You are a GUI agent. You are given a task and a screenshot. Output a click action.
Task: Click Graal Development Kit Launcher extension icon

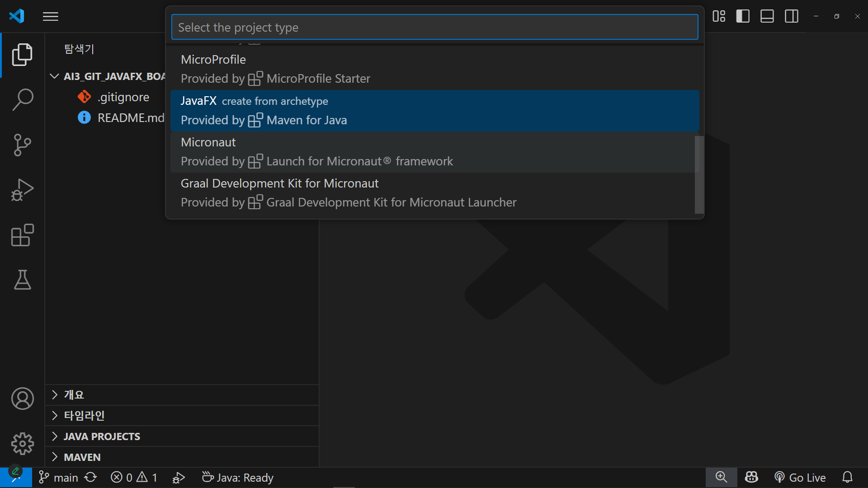[x=255, y=202]
